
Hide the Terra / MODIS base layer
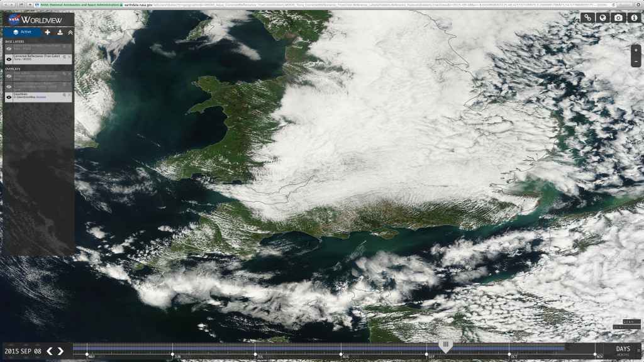point(9,59)
